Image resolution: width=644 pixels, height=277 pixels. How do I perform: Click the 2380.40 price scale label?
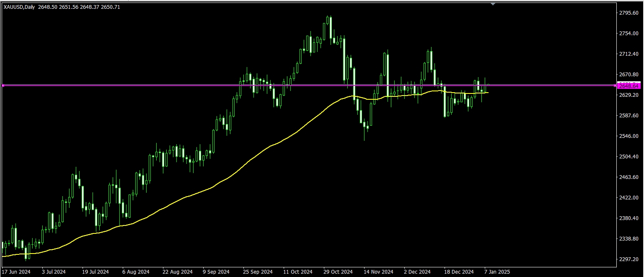[628, 218]
